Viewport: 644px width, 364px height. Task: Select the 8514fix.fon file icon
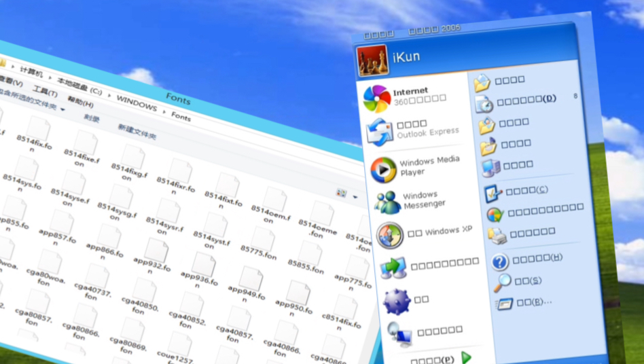click(x=38, y=128)
